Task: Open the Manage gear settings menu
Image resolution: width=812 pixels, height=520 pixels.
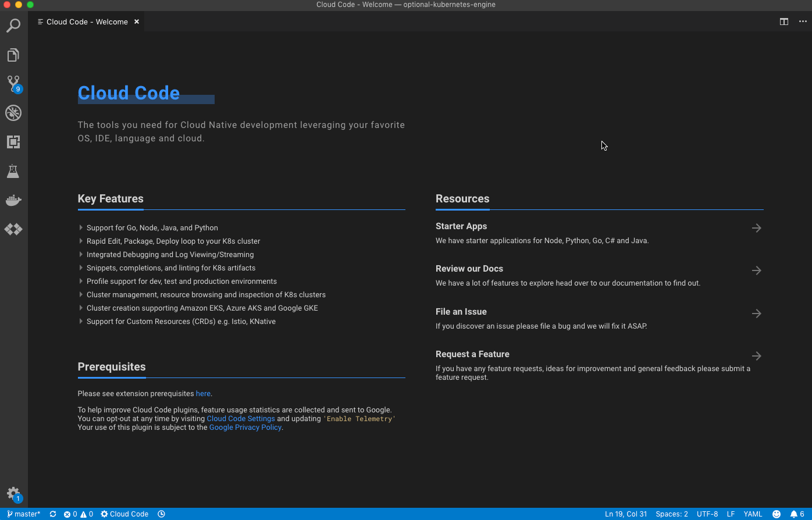Action: coord(13,494)
